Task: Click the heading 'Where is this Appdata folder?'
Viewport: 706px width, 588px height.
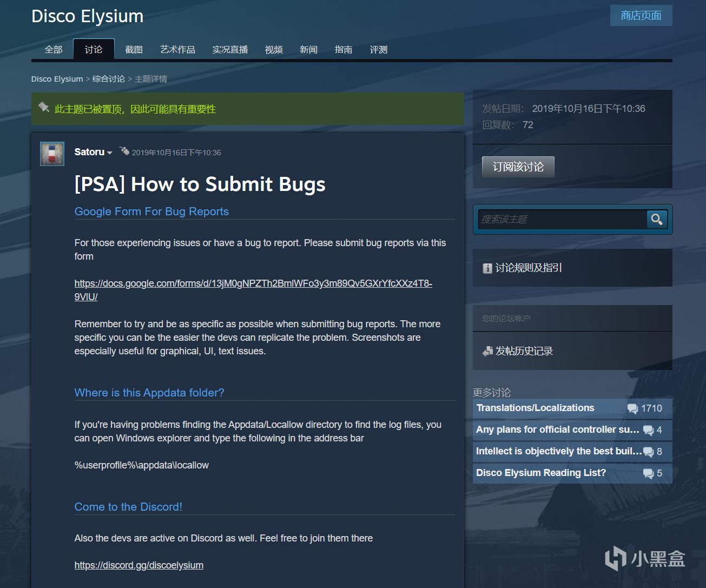Action: click(149, 393)
